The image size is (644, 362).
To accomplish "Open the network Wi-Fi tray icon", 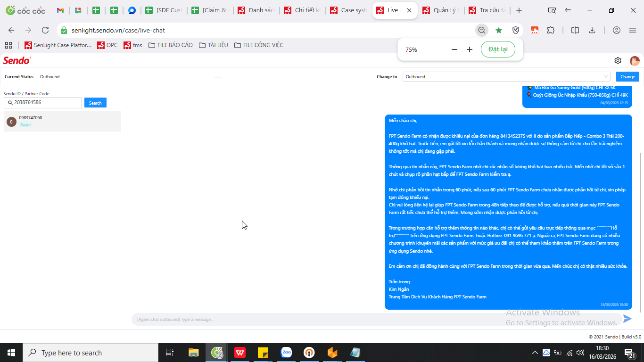I will click(x=570, y=353).
